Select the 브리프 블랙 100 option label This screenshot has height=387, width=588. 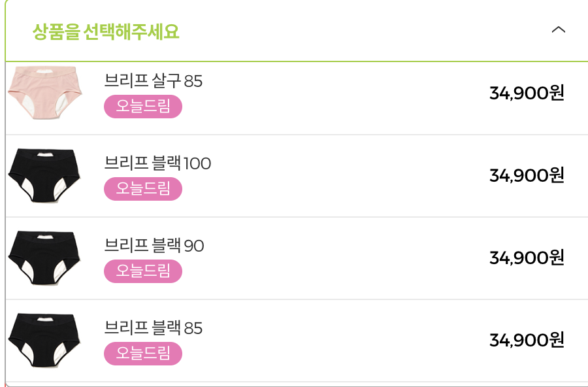157,163
